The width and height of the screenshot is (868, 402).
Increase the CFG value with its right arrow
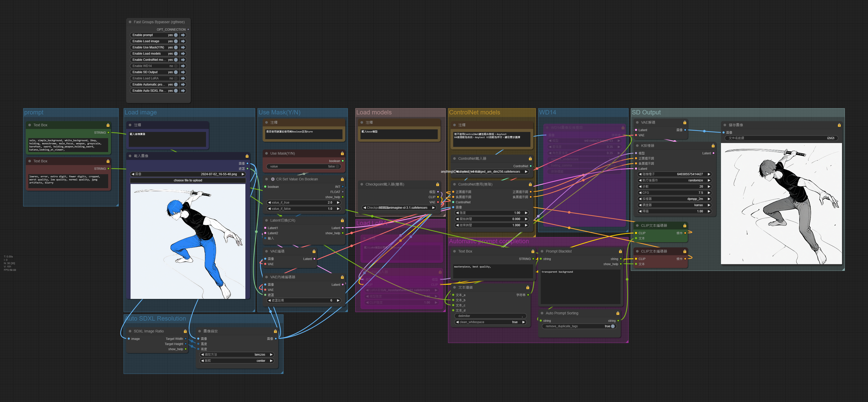(709, 193)
